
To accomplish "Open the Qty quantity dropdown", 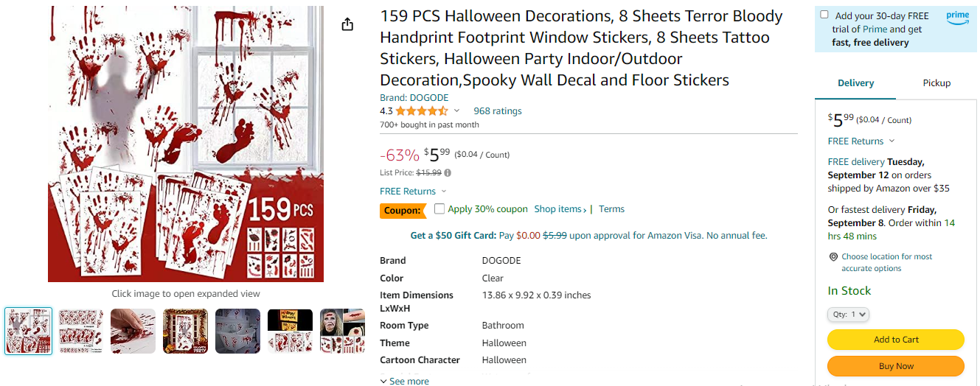I will click(848, 315).
